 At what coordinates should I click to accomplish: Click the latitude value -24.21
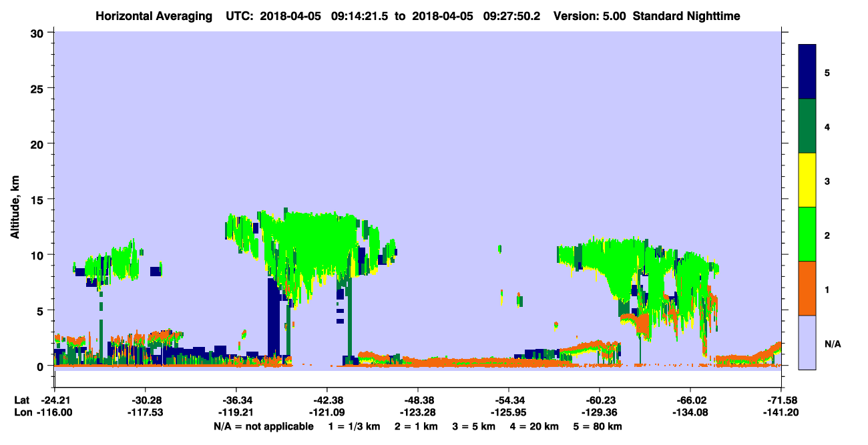point(54,400)
